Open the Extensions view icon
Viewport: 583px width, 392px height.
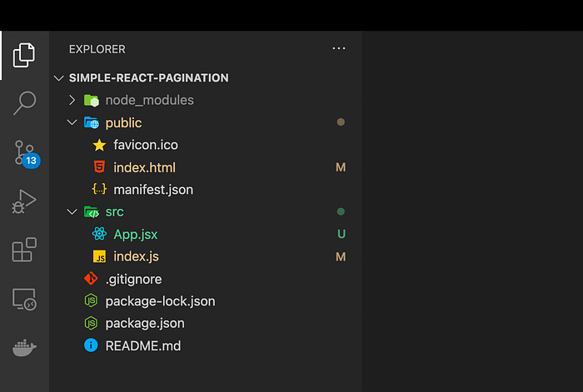tap(24, 250)
